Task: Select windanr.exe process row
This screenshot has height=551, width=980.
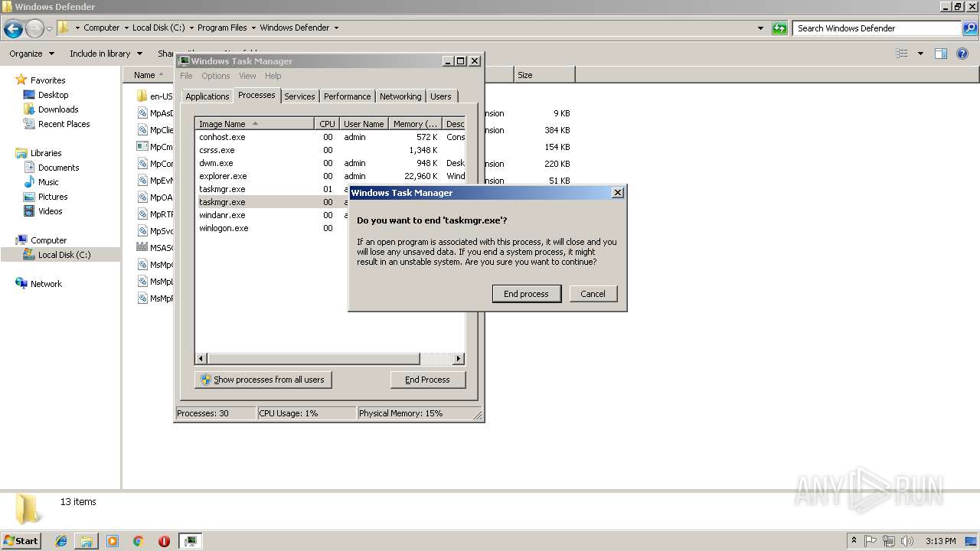Action: (x=272, y=215)
